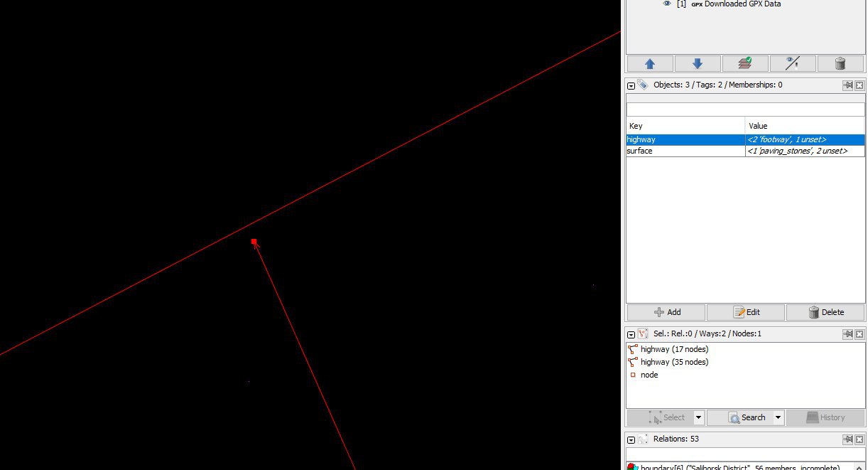Move selected layer up with blue arrow
Image resolution: width=868 pixels, height=470 pixels.
click(x=650, y=63)
